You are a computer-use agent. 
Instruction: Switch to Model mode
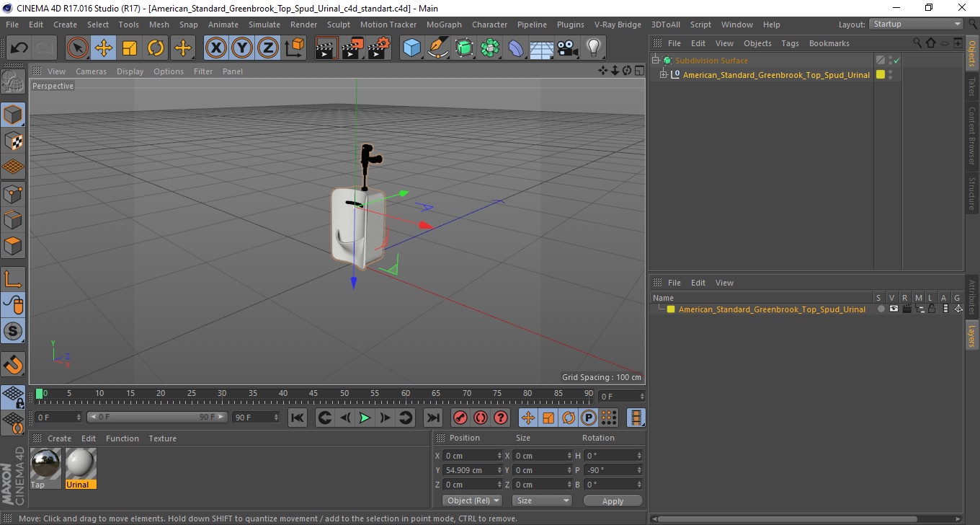point(13,115)
